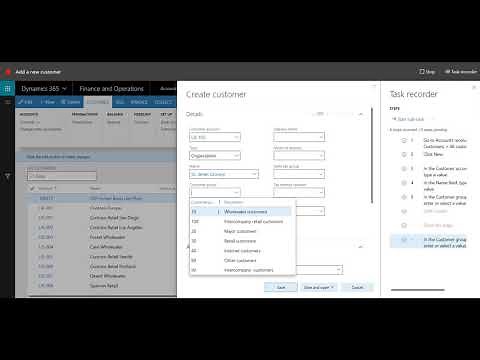
Task: Expand the Dynamics 365 dropdown
Action: click(44, 89)
